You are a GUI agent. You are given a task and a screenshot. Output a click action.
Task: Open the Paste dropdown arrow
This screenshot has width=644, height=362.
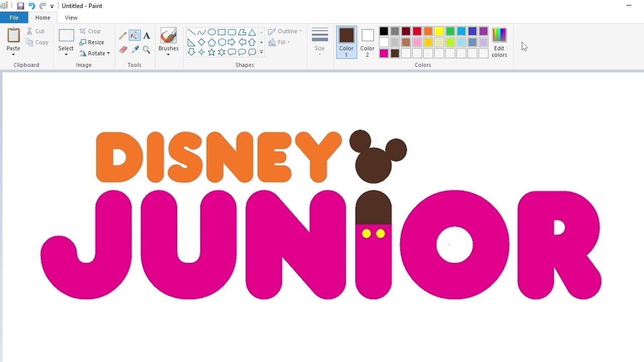[x=13, y=54]
